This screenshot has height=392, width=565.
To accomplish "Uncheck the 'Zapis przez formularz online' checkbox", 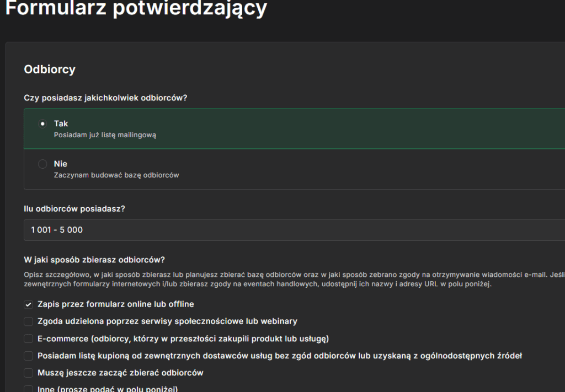I will (x=29, y=304).
